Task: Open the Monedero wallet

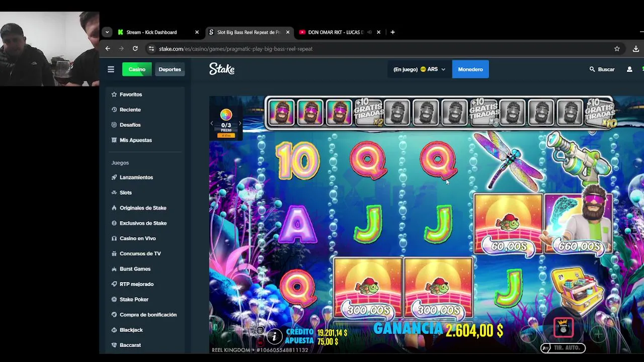Action: 470,69
